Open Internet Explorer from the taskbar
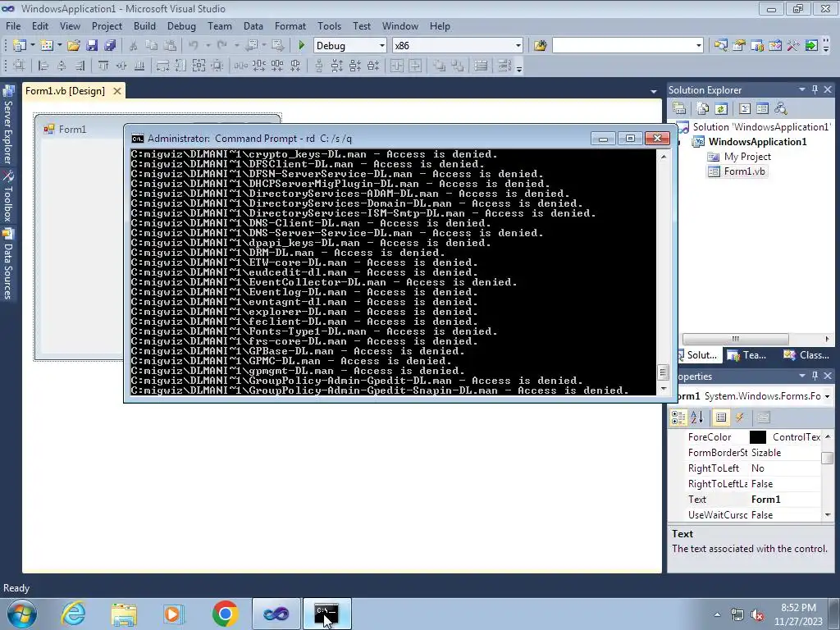 pyautogui.click(x=73, y=614)
